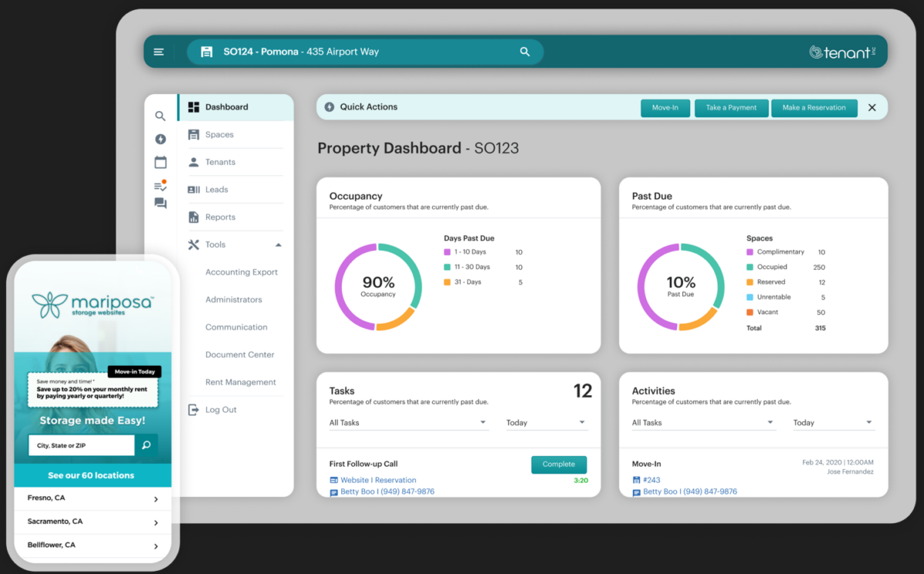This screenshot has height=574, width=924.
Task: Open the Website | Reservation link
Action: pos(378,480)
